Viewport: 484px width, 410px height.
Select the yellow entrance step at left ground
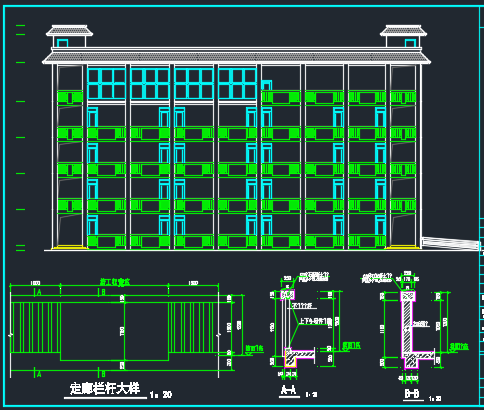[69, 247]
